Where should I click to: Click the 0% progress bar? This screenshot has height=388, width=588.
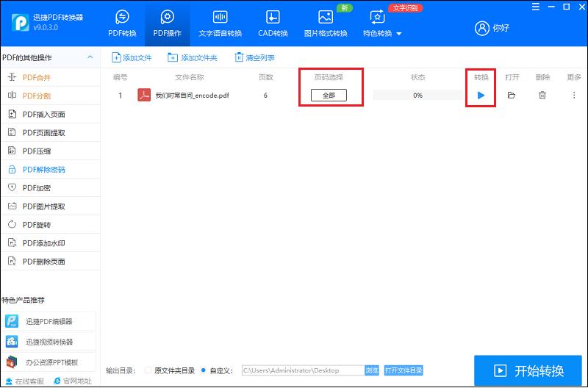click(417, 96)
